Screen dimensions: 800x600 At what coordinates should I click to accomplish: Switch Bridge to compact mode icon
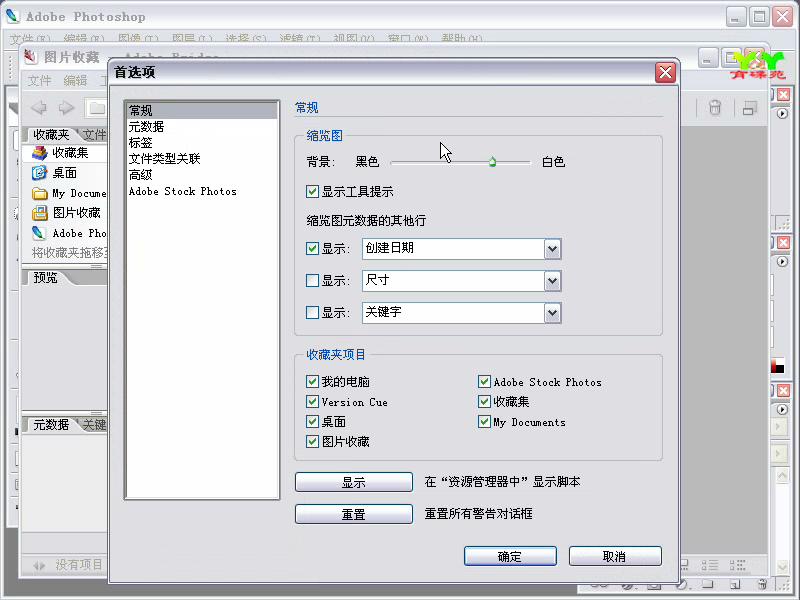[749, 108]
